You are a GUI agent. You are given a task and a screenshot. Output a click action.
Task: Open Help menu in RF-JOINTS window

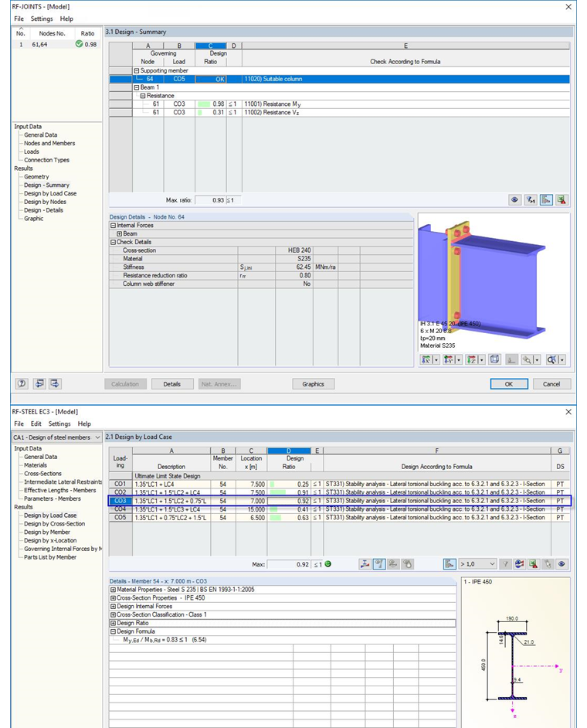(66, 19)
